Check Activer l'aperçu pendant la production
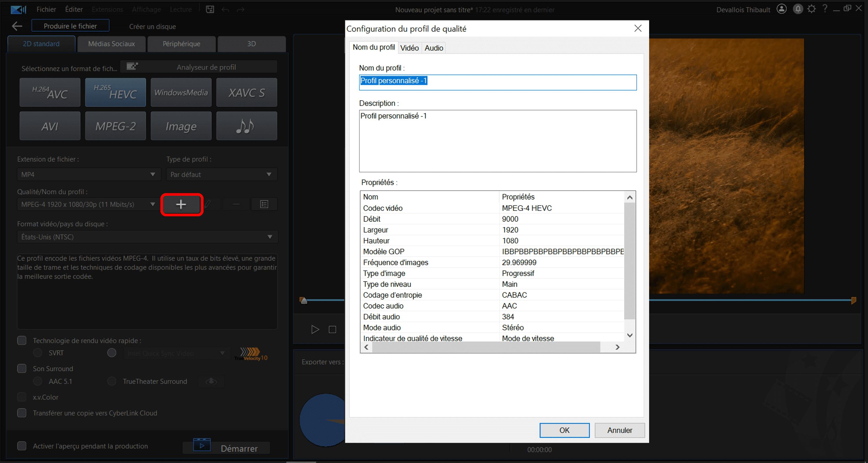868x463 pixels. 22,446
